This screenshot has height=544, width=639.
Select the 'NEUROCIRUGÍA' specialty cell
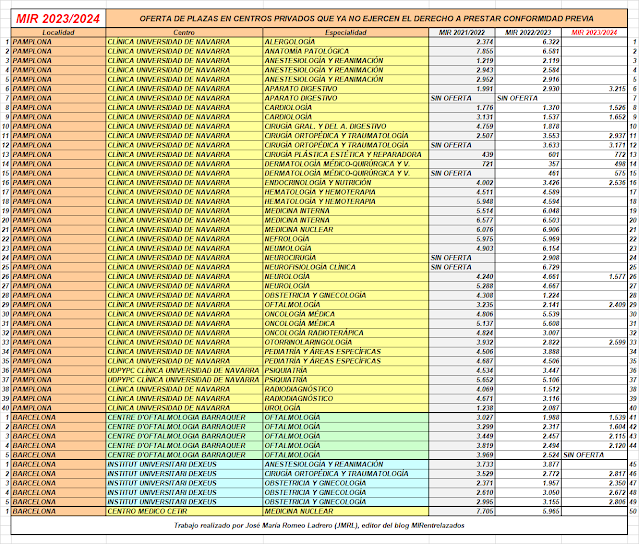pos(346,258)
